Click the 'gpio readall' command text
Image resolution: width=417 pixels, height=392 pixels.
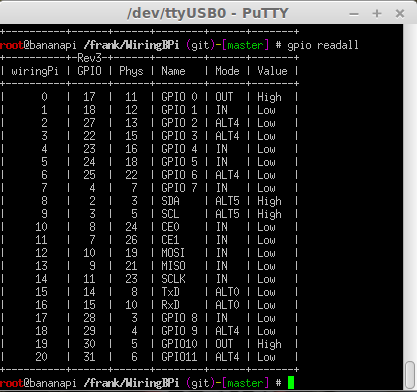pyautogui.click(x=323, y=45)
